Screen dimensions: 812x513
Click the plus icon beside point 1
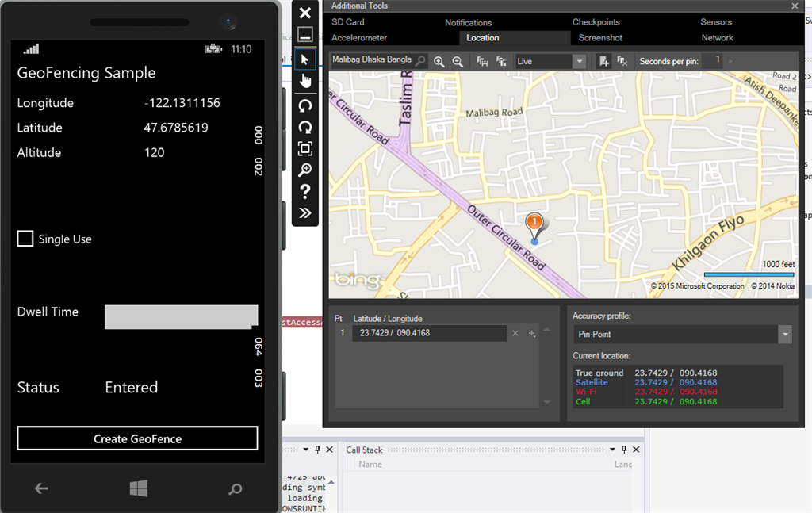pyautogui.click(x=532, y=333)
